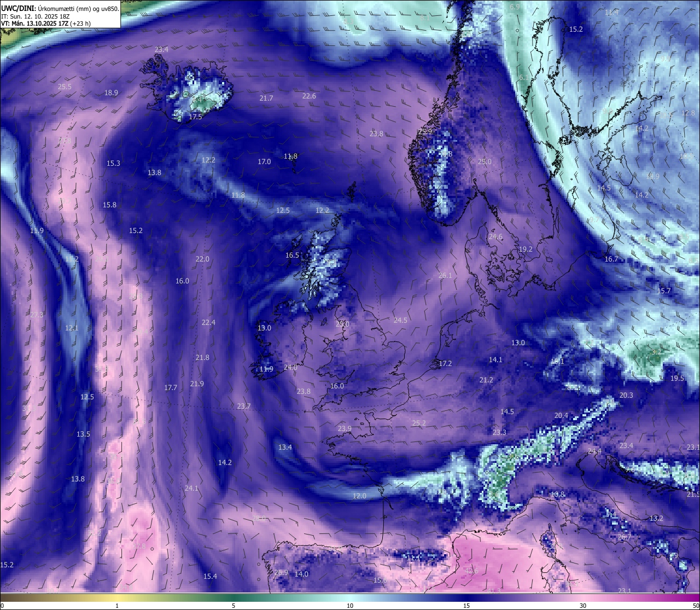Click the 13.5 value label
This screenshot has width=700, height=610.
(x=83, y=434)
